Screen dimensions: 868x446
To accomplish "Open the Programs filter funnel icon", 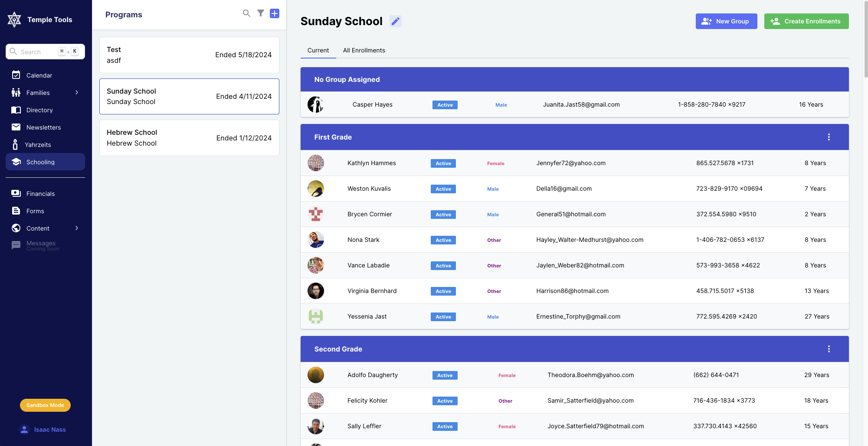I will (x=261, y=13).
